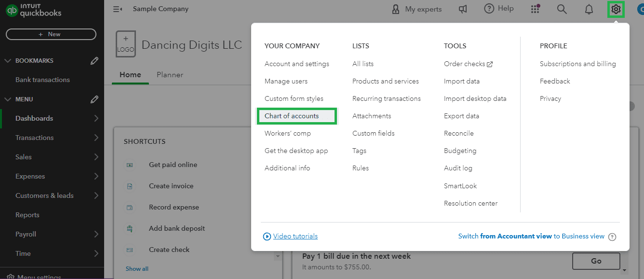Select the Create invoice shortcut icon
This screenshot has width=644, height=279.
coord(130,186)
